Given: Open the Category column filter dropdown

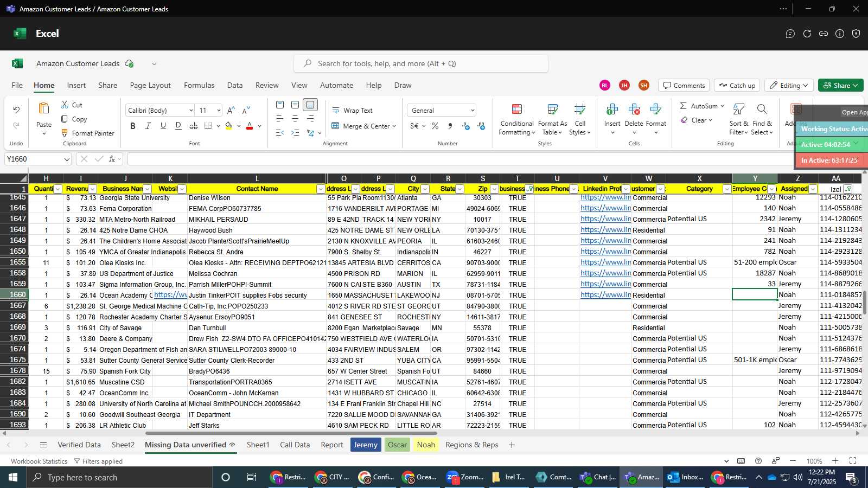Looking at the screenshot, I should (x=727, y=189).
